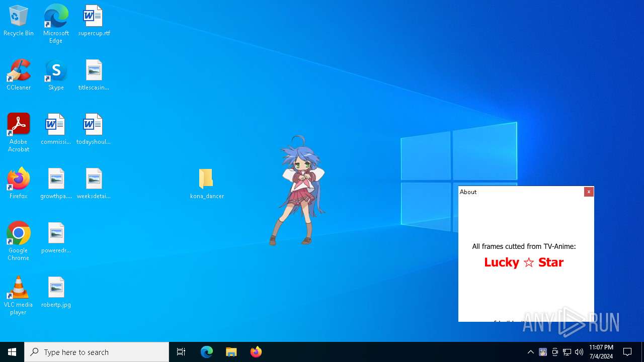644x362 pixels.
Task: Select the robertp.jpg file
Action: [x=56, y=293]
